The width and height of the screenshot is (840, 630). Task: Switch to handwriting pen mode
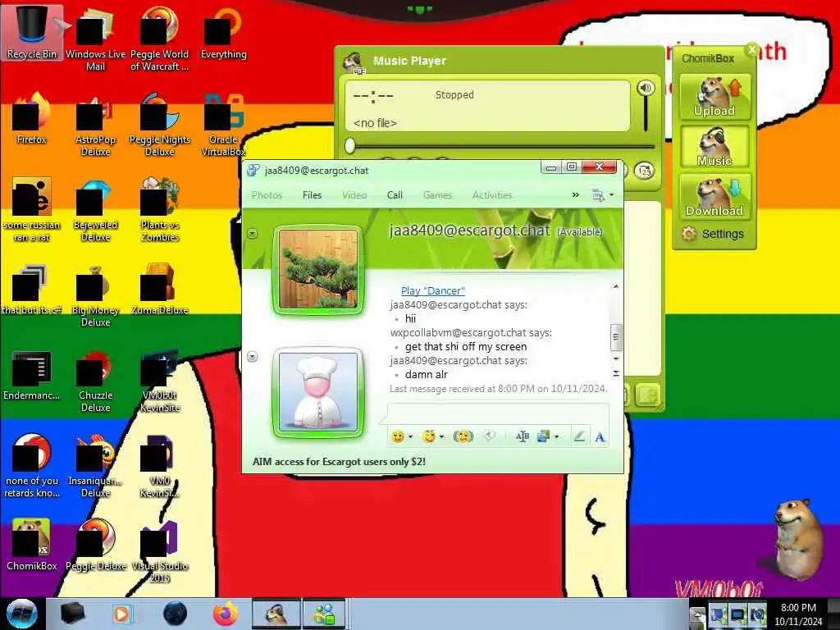coord(579,436)
